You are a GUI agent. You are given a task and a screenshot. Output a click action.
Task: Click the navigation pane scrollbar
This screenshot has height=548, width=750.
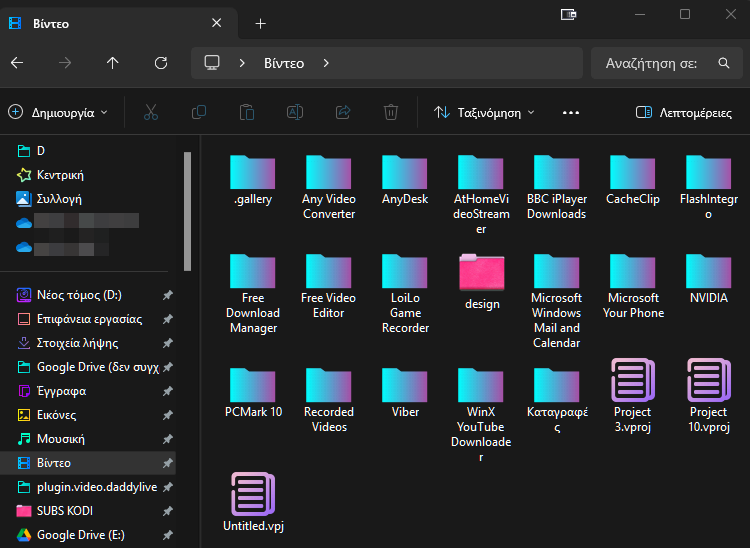187,211
